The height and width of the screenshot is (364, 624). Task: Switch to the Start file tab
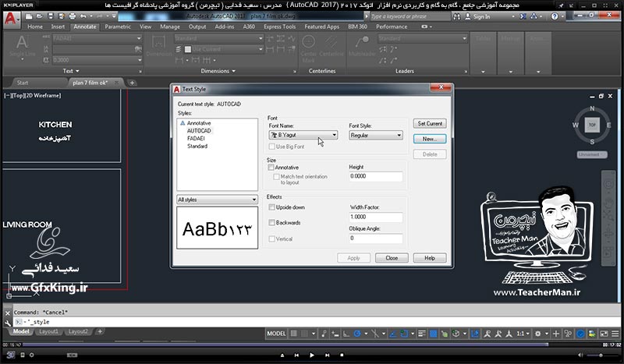[23, 83]
